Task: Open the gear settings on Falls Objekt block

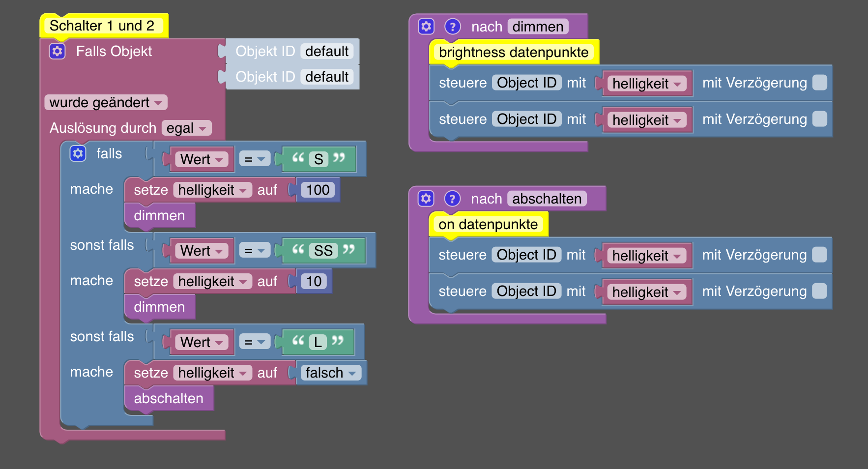Action: 58,51
